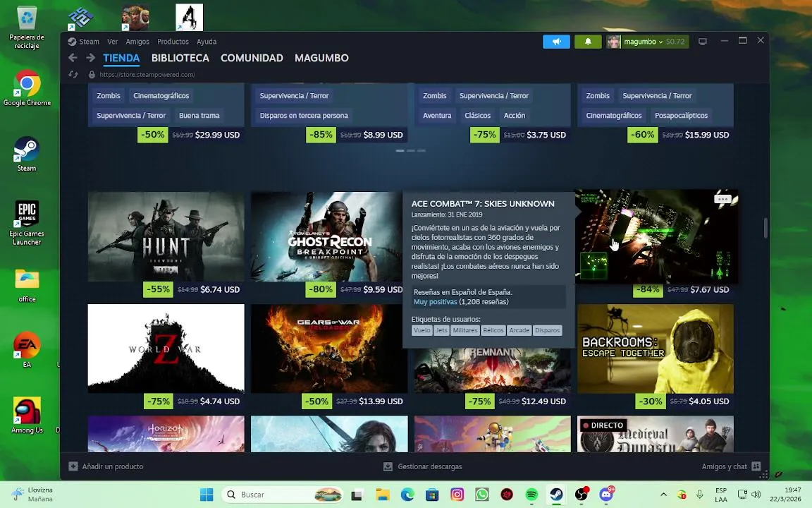This screenshot has height=508, width=812.
Task: Open the Papelera de reciclaje icon
Action: click(26, 28)
